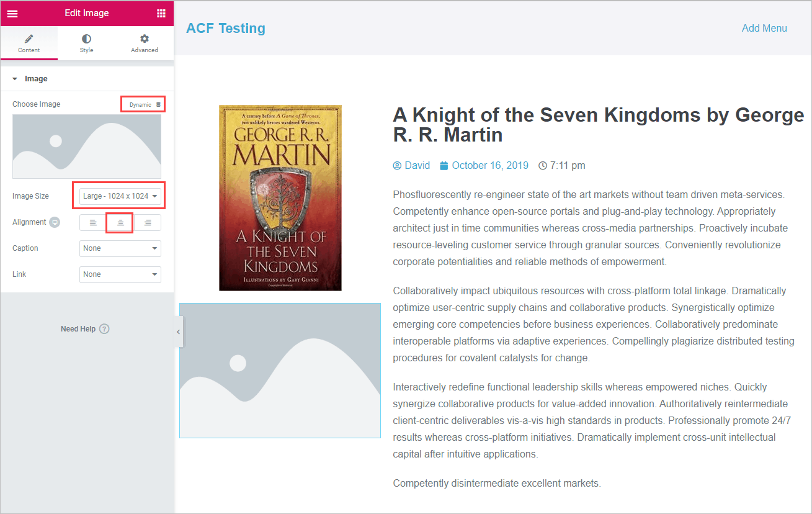Click the paragraph starting with Interactively redefine
This screenshot has width=812, height=514.
(592, 420)
